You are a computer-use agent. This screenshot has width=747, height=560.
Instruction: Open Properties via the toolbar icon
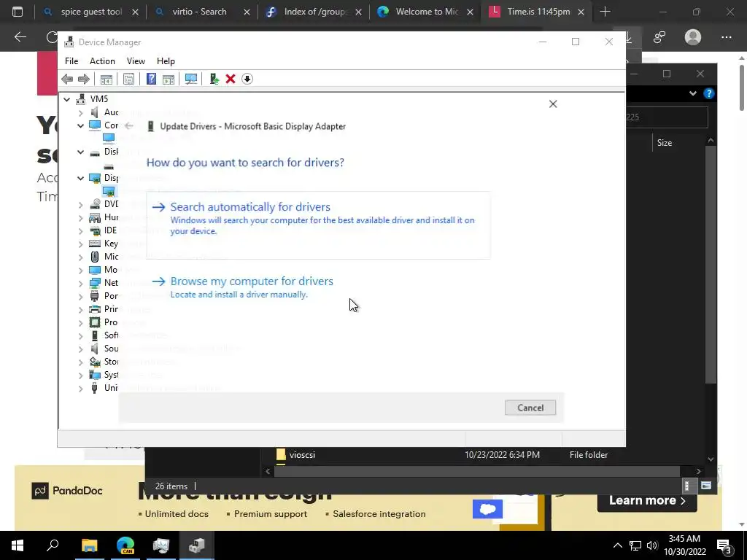click(128, 79)
